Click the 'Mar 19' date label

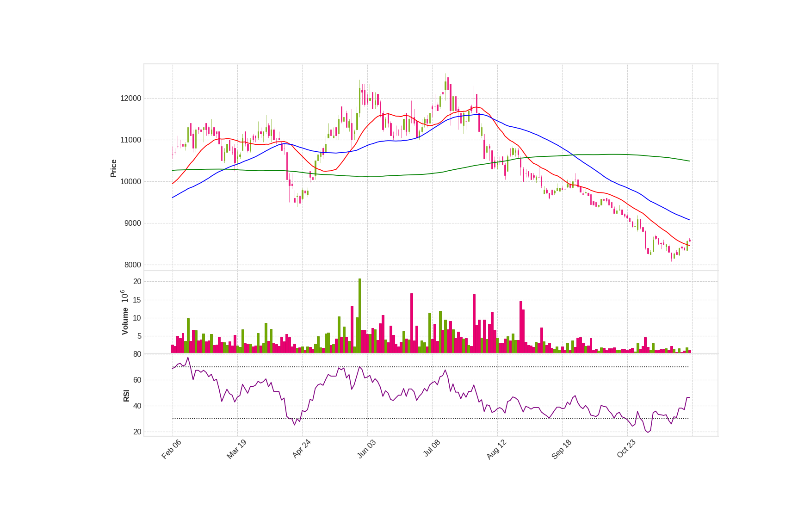point(236,449)
